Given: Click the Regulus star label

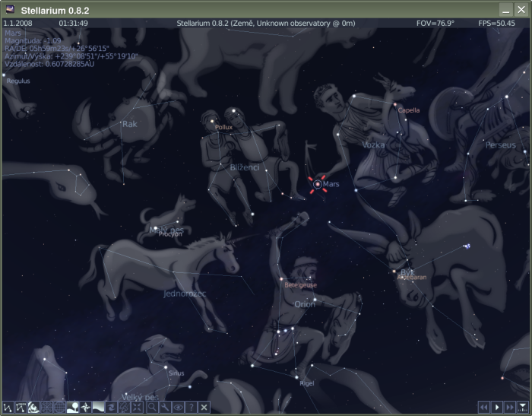Looking at the screenshot, I should (x=18, y=81).
